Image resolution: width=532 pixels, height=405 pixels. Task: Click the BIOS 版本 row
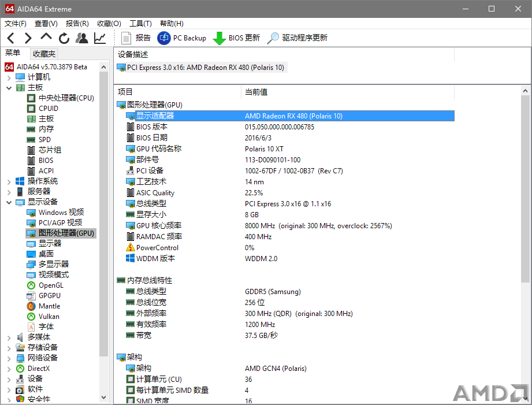(x=290, y=127)
